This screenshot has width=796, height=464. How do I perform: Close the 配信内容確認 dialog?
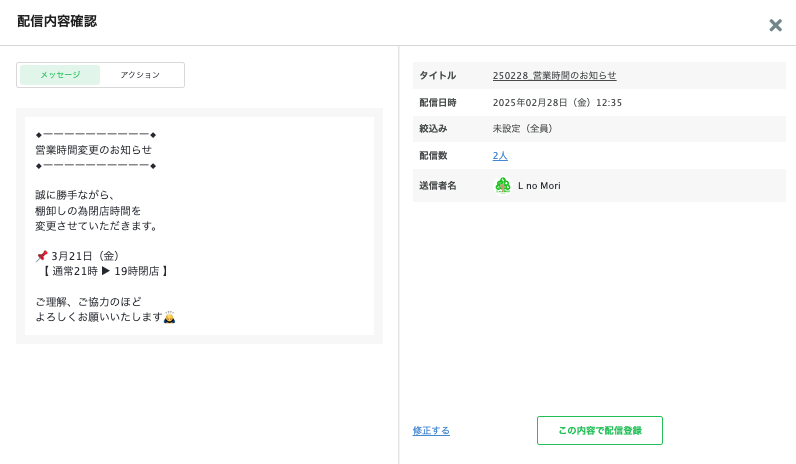coord(775,25)
